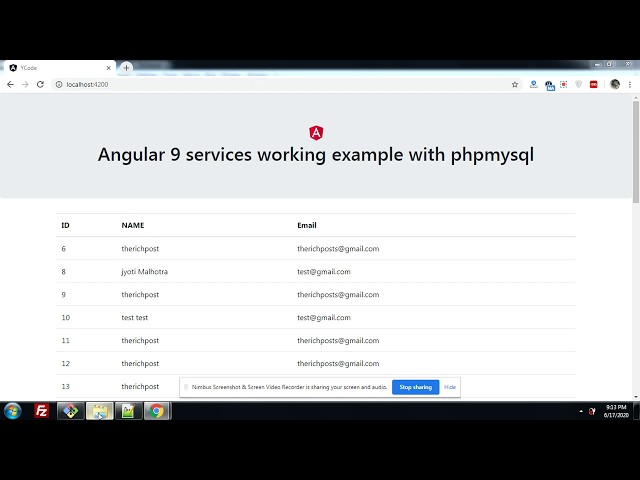Screen dimensions: 640x480
Task: Click the browser forward arrow
Action: pyautogui.click(x=25, y=84)
